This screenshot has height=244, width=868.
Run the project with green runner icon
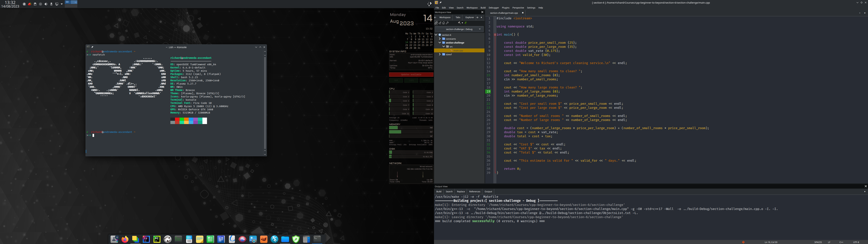coord(466,23)
